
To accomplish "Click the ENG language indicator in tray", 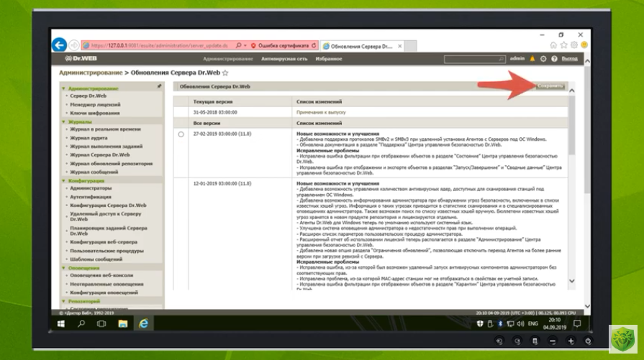I will [x=532, y=324].
